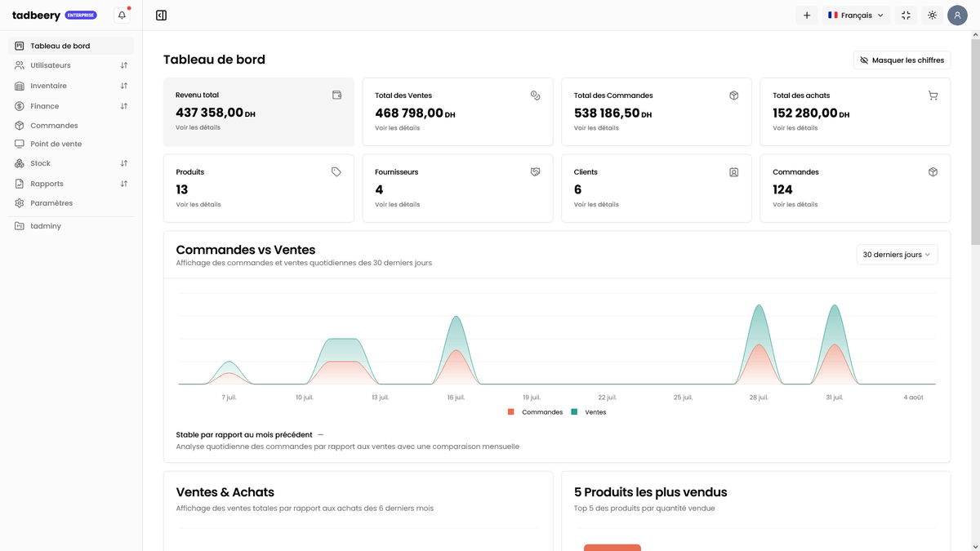Click the tag icon on Produits card
Image resolution: width=980 pixels, height=551 pixels.
pos(336,172)
